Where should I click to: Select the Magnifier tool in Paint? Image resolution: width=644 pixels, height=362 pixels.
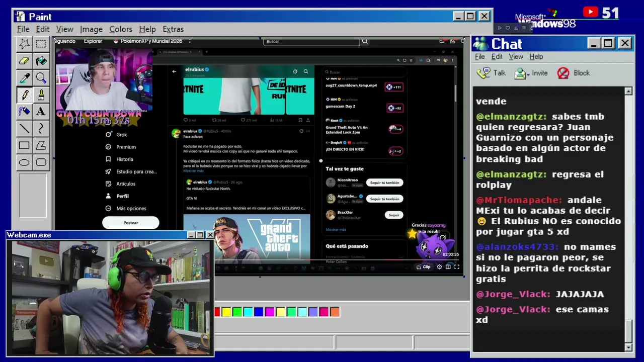coord(41,78)
